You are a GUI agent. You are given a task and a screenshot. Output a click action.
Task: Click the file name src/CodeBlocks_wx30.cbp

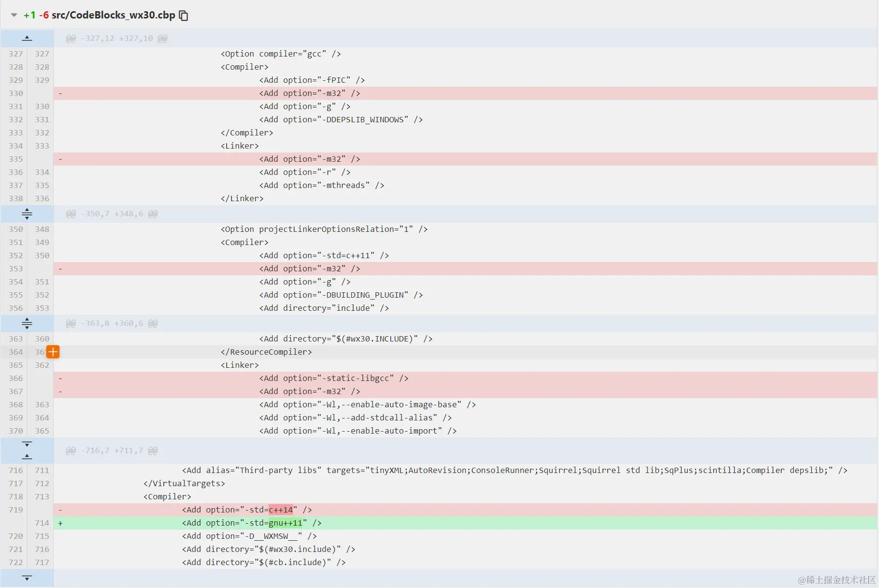coord(113,15)
